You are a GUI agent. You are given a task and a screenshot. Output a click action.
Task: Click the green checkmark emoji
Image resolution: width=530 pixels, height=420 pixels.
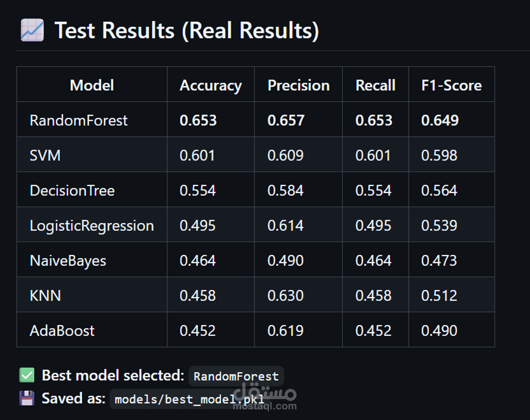tap(27, 375)
